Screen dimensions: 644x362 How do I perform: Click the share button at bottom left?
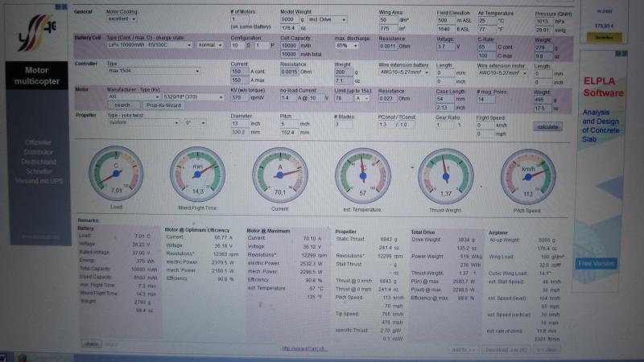coord(91,343)
